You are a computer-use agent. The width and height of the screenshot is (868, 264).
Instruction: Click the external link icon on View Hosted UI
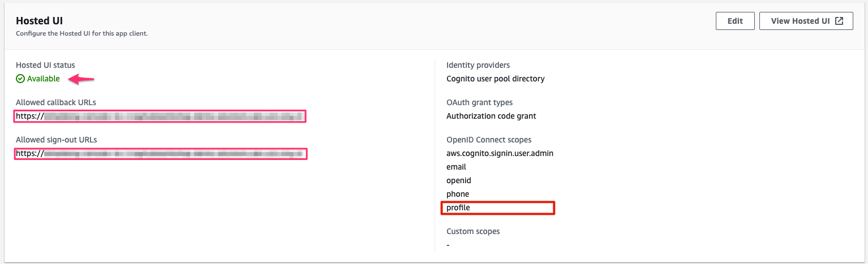tap(840, 21)
